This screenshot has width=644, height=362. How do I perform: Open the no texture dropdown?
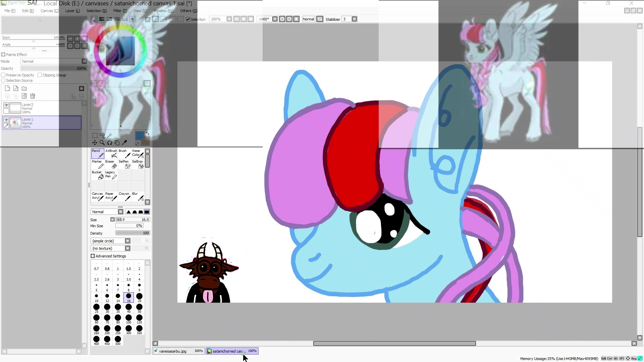click(127, 248)
